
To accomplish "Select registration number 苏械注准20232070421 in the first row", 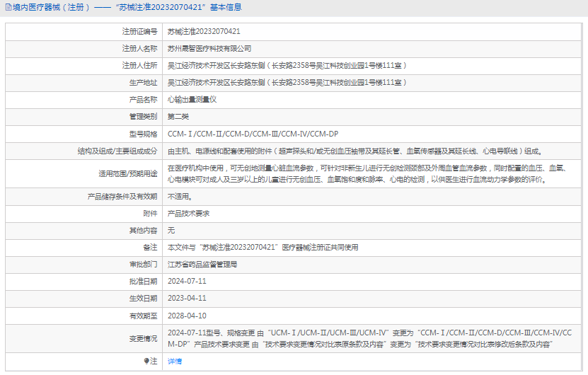I will (204, 32).
